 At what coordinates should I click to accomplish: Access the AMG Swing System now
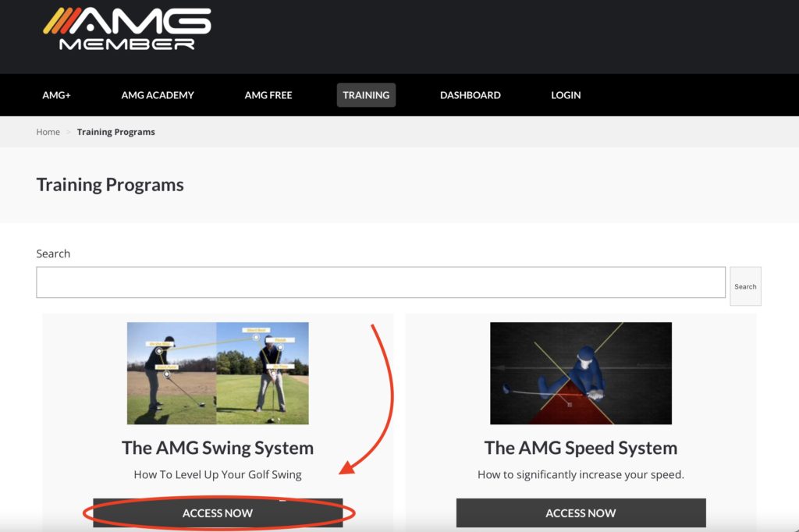[218, 512]
